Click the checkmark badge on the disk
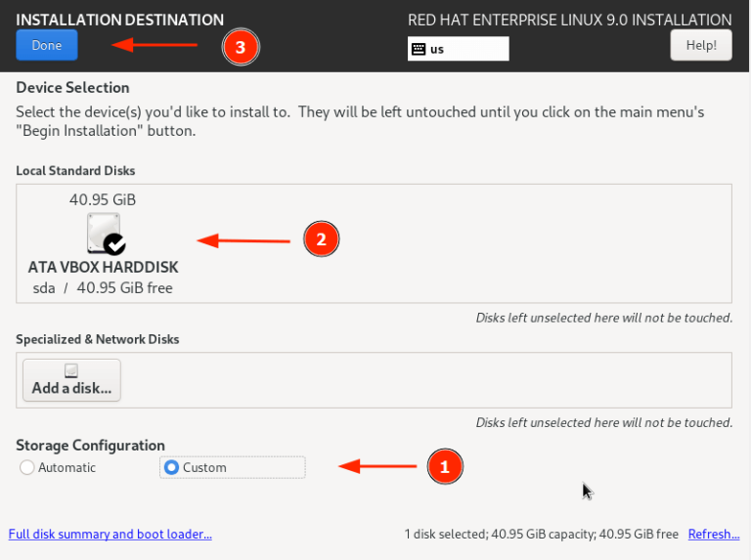 pyautogui.click(x=114, y=244)
